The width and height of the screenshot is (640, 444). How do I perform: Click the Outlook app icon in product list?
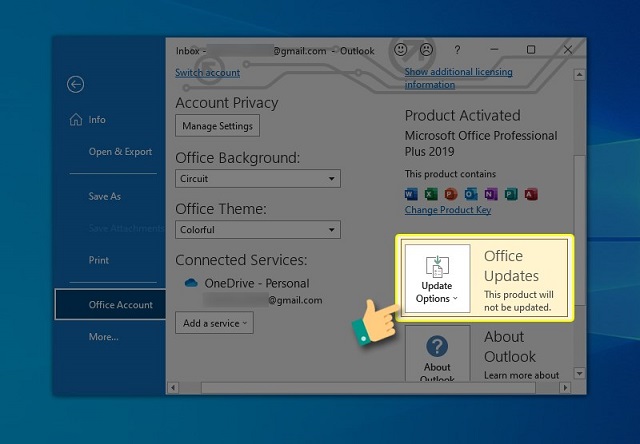tap(471, 194)
